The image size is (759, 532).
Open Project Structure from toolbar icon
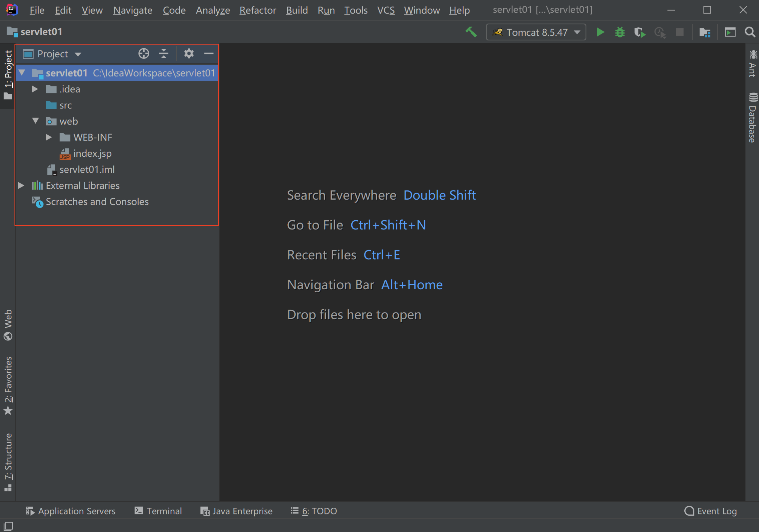coord(705,32)
